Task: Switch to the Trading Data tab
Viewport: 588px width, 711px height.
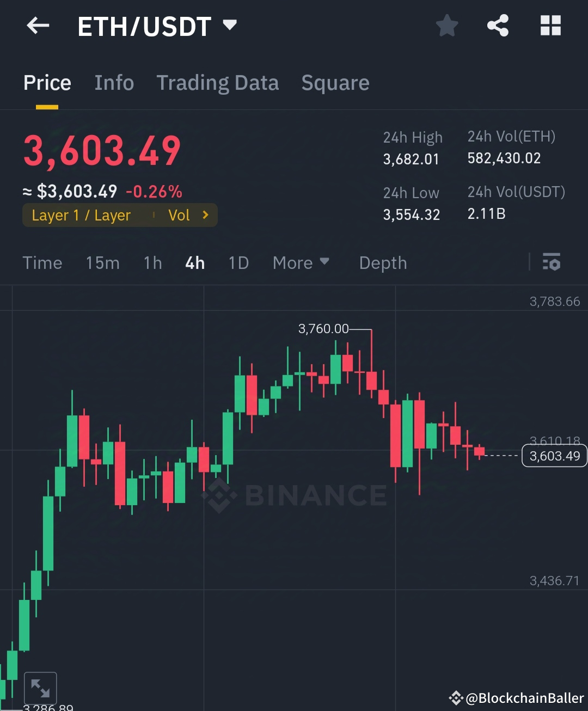Action: coord(218,83)
